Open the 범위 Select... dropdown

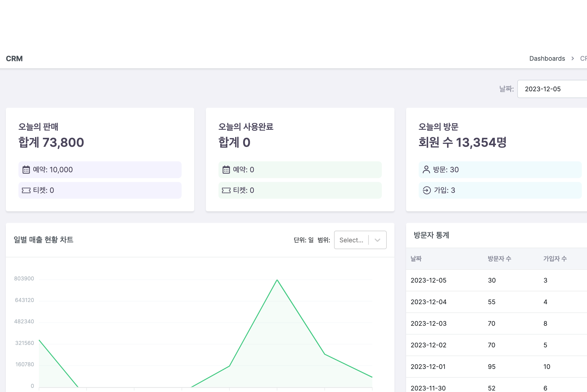tap(360, 240)
